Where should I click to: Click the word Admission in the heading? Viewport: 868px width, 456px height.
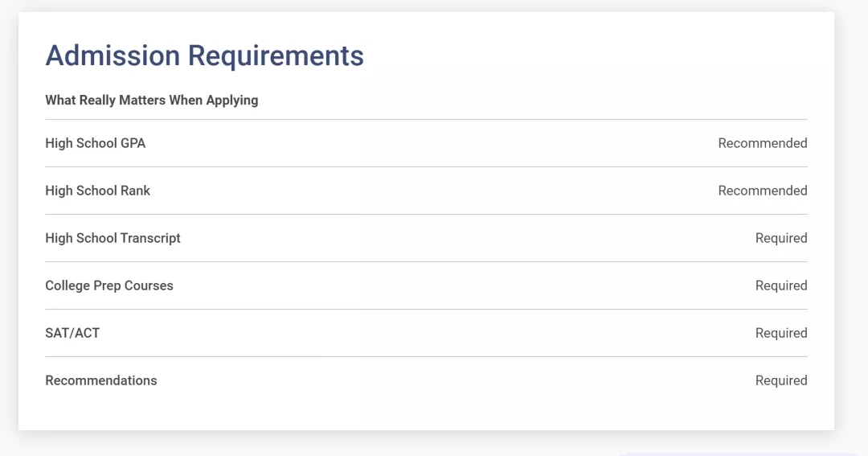click(113, 56)
